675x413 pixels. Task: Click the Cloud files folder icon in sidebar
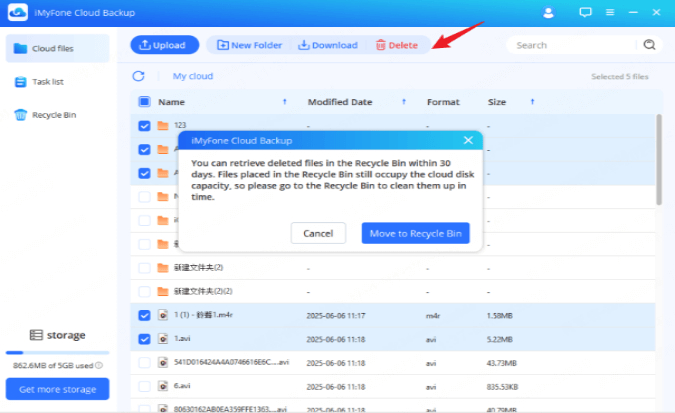click(20, 48)
